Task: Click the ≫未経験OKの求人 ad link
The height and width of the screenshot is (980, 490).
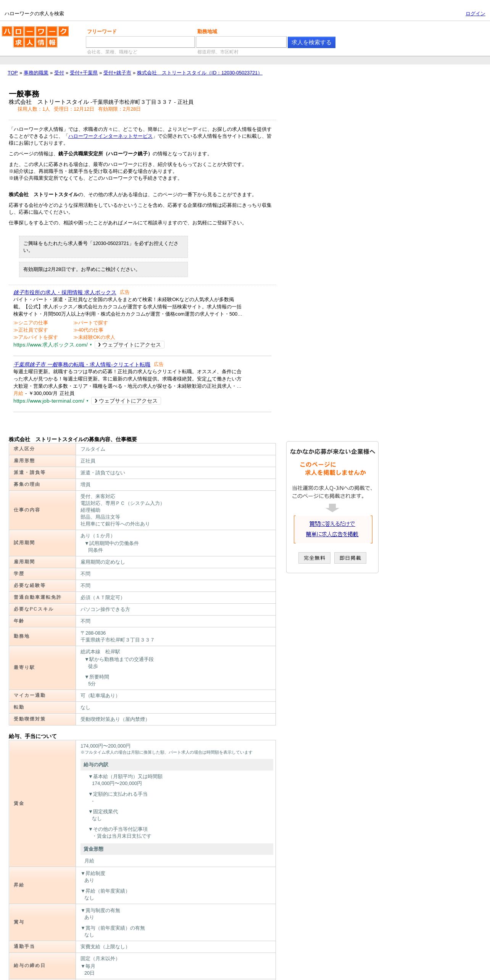Action: [94, 337]
